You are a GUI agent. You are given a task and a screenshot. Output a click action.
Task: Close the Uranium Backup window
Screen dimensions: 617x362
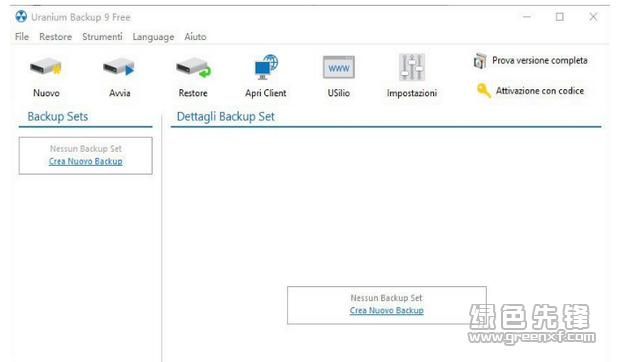point(593,17)
